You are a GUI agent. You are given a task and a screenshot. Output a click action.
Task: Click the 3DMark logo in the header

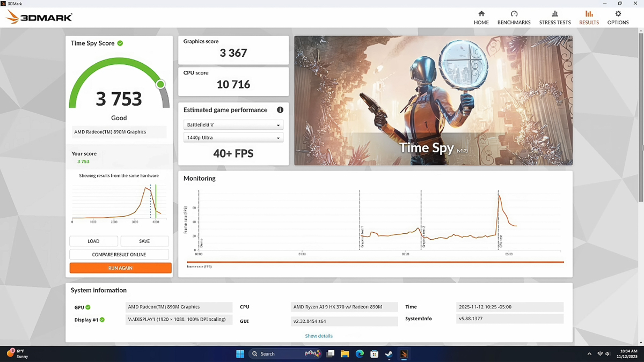[x=39, y=18]
